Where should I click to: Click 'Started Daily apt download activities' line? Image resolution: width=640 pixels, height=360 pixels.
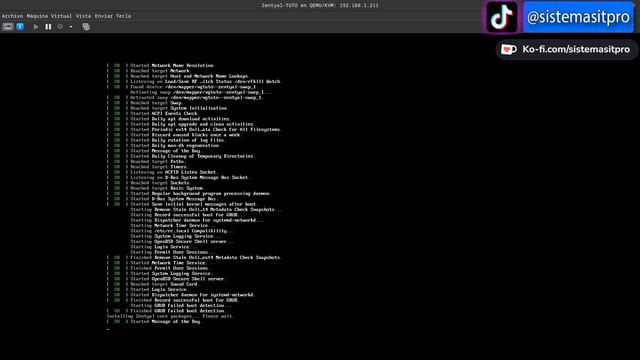[x=169, y=119]
